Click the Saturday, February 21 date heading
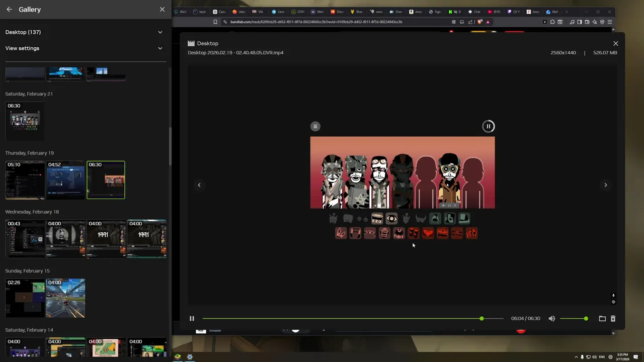Screen dimensions: 644x362 click(x=29, y=94)
